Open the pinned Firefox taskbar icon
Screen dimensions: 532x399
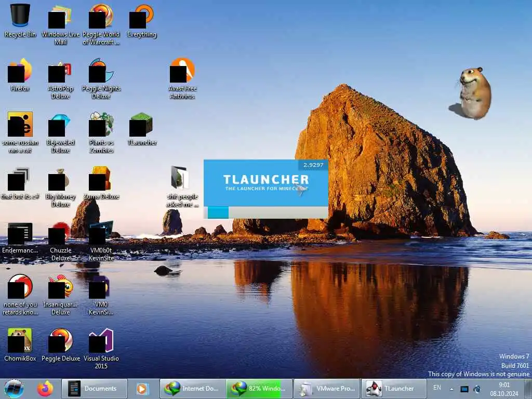(45, 389)
